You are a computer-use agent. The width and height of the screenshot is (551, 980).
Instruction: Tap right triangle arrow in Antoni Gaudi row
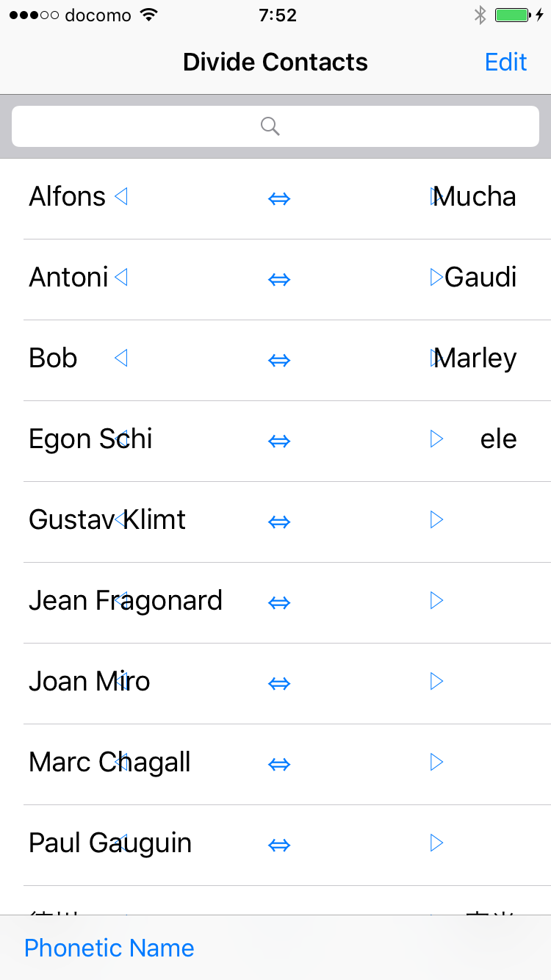(436, 277)
